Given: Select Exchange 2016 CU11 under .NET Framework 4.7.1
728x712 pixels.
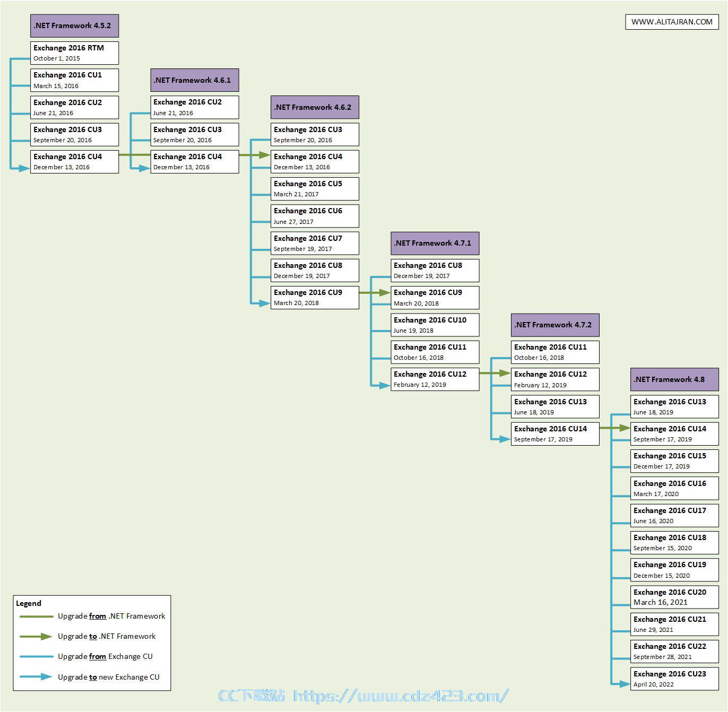Looking at the screenshot, I should pyautogui.click(x=435, y=352).
